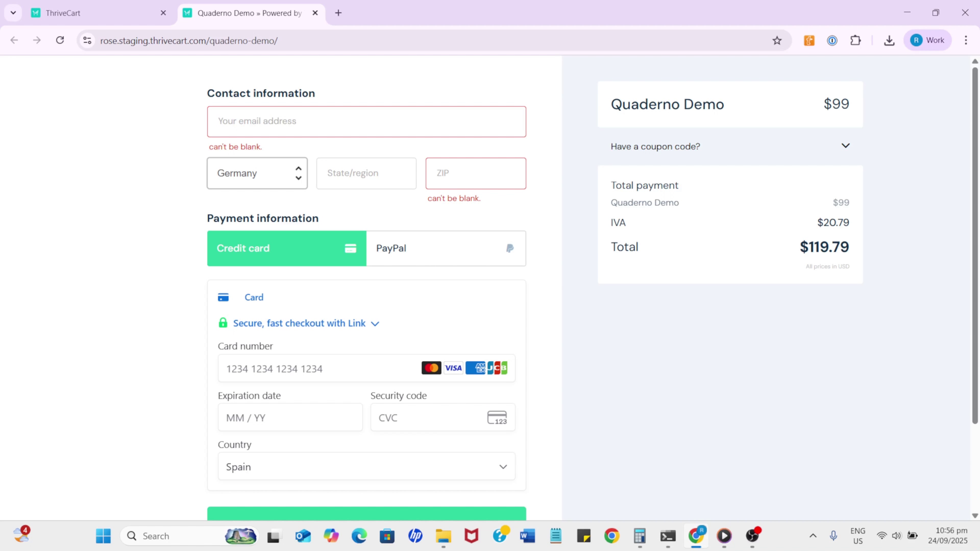The image size is (980, 551).
Task: Open the Work browser profile
Action: [x=927, y=40]
